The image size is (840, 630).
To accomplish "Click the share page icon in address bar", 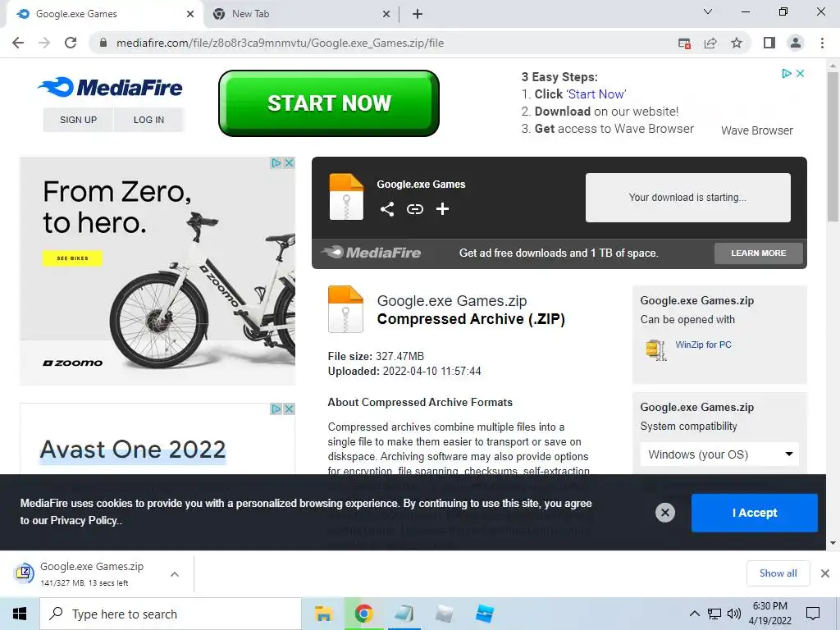I will click(710, 43).
